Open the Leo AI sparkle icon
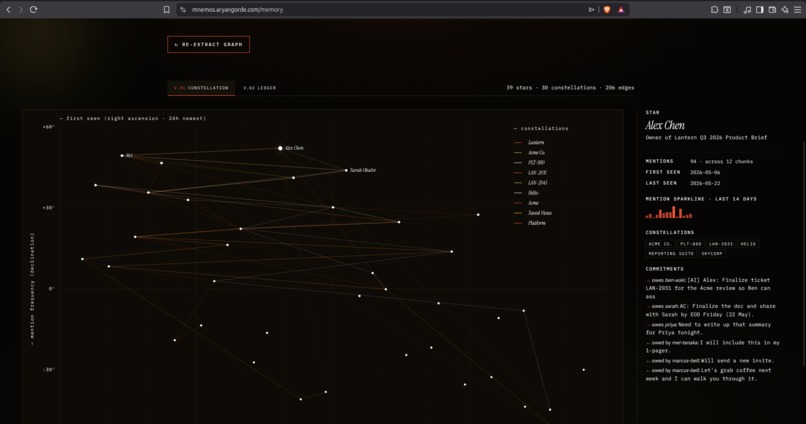This screenshot has height=424, width=806. [x=785, y=9]
